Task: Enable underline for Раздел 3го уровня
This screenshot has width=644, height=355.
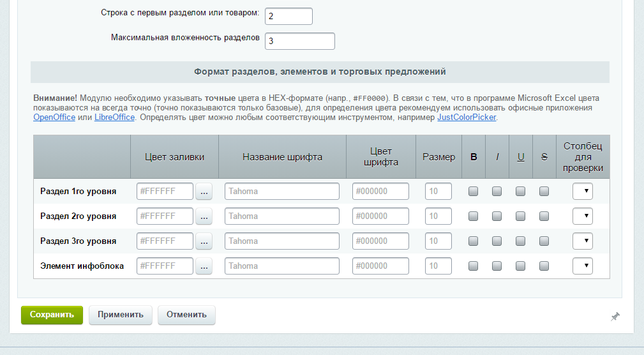Action: (520, 241)
